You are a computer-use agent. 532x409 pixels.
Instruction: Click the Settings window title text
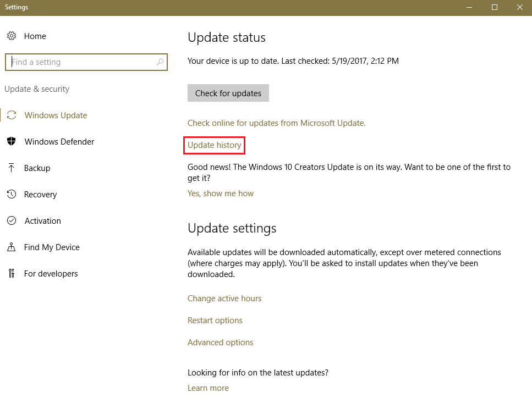(17, 7)
